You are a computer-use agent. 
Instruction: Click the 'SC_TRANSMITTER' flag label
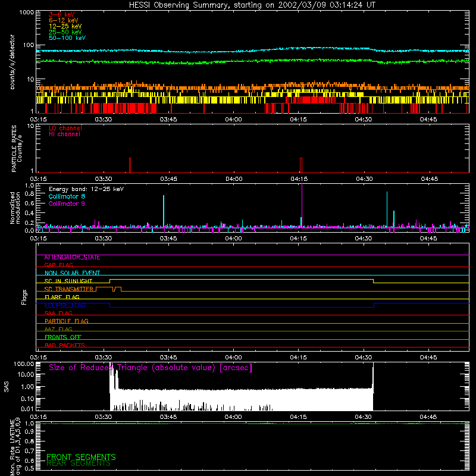68,289
